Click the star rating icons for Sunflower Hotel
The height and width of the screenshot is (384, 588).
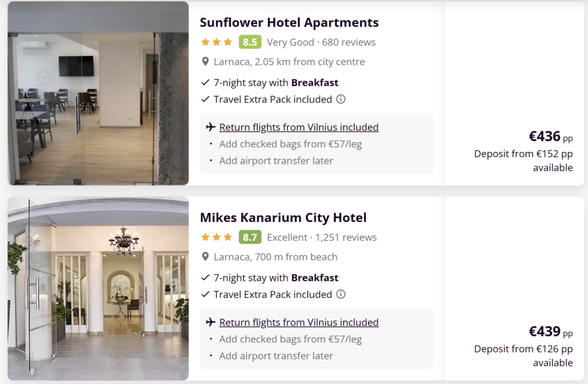[x=216, y=42]
